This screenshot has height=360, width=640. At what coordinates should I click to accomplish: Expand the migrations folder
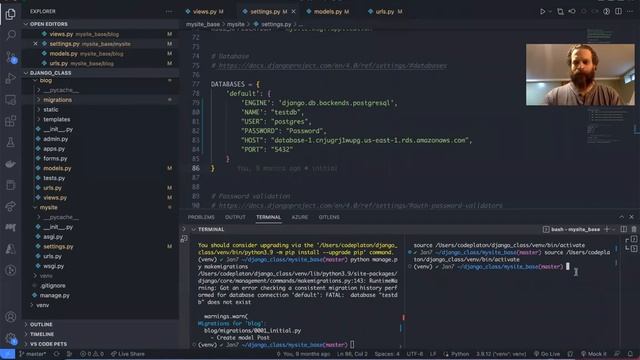coord(58,100)
